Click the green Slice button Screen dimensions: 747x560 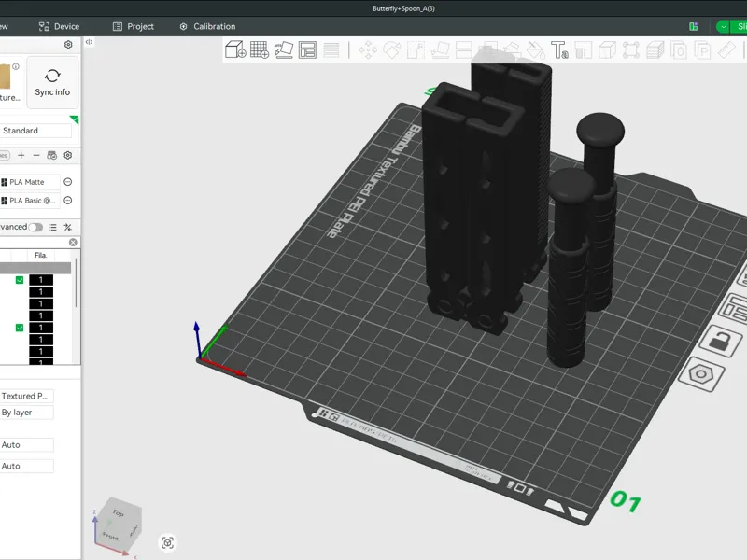point(739,27)
